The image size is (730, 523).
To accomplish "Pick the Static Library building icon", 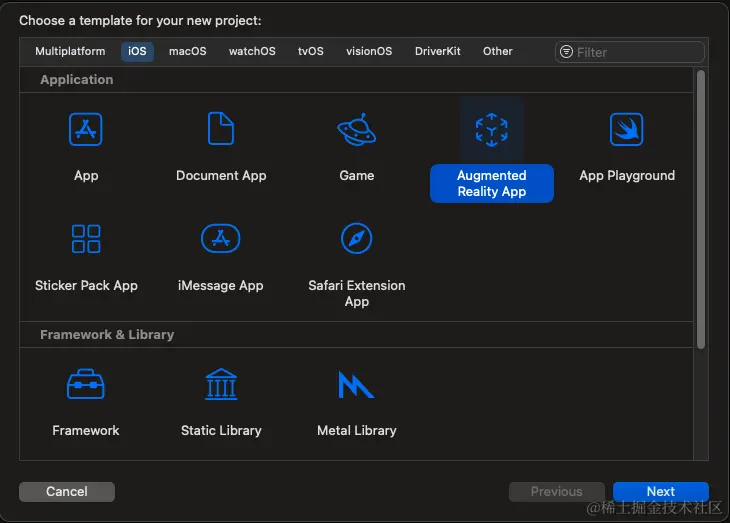I will coord(221,384).
